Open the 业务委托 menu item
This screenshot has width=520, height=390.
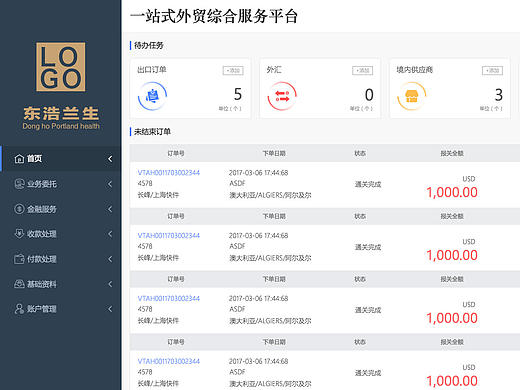point(61,184)
